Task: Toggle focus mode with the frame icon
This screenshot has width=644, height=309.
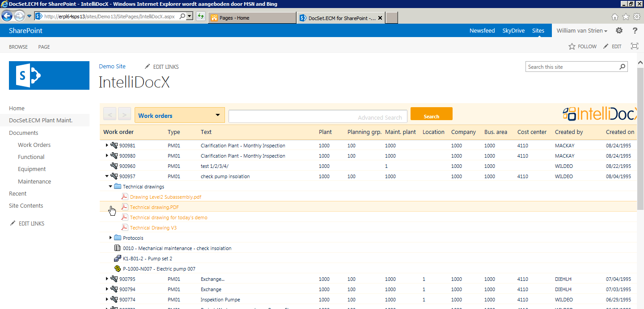Action: pyautogui.click(x=635, y=46)
